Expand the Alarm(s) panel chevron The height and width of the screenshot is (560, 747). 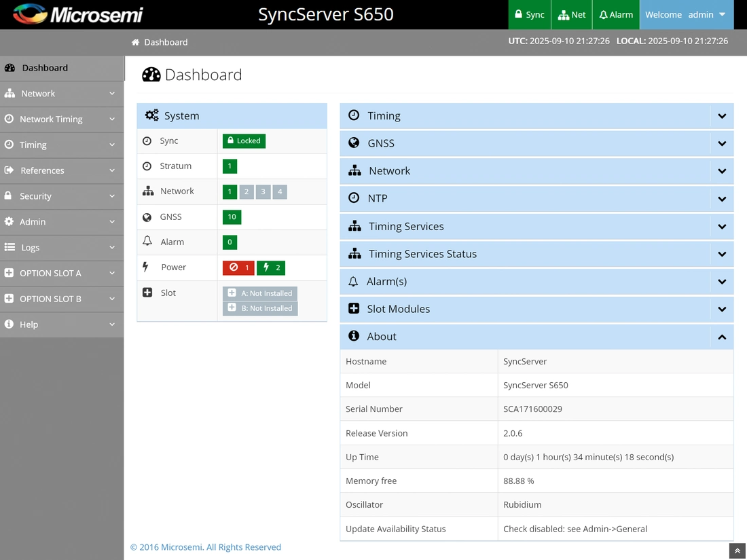[722, 282]
